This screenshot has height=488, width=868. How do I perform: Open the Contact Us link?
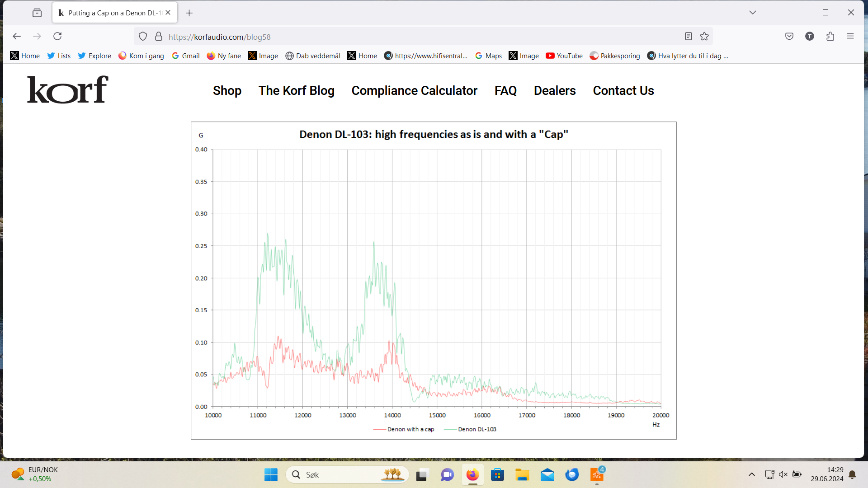pyautogui.click(x=623, y=91)
